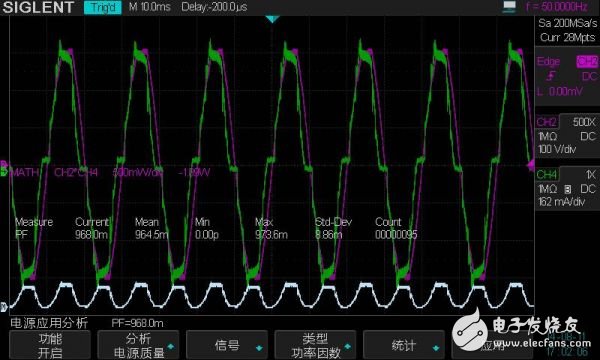Expand the 分析 电源质量 dropdown
Screen dimensions: 600x360
tap(138, 345)
